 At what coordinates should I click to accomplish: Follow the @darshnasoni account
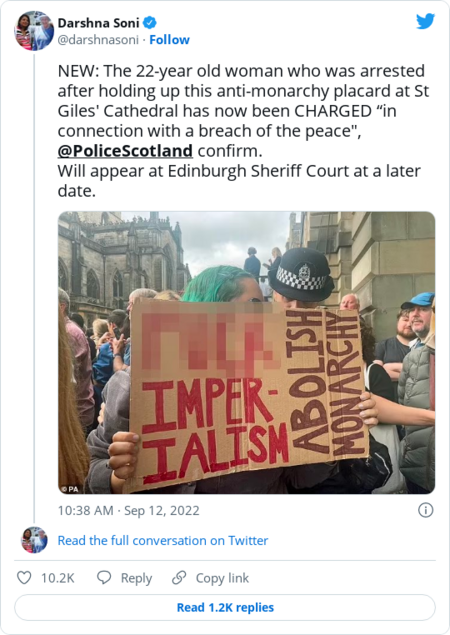[169, 40]
